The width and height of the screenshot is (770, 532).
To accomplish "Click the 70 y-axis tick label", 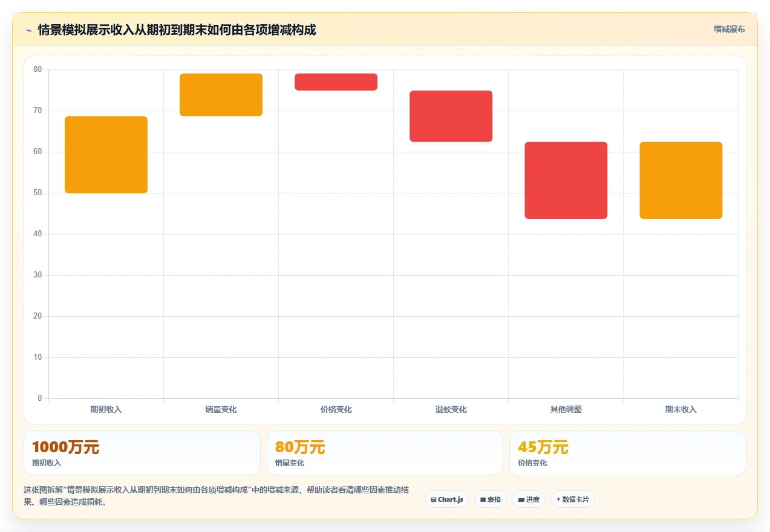I will [38, 111].
